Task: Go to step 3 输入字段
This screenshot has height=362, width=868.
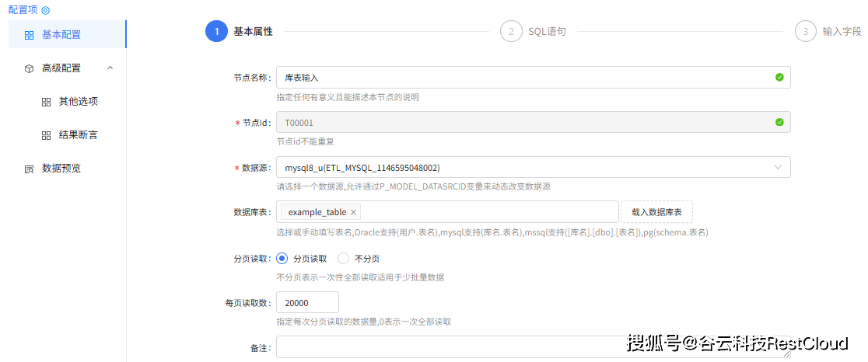Action: (x=806, y=32)
